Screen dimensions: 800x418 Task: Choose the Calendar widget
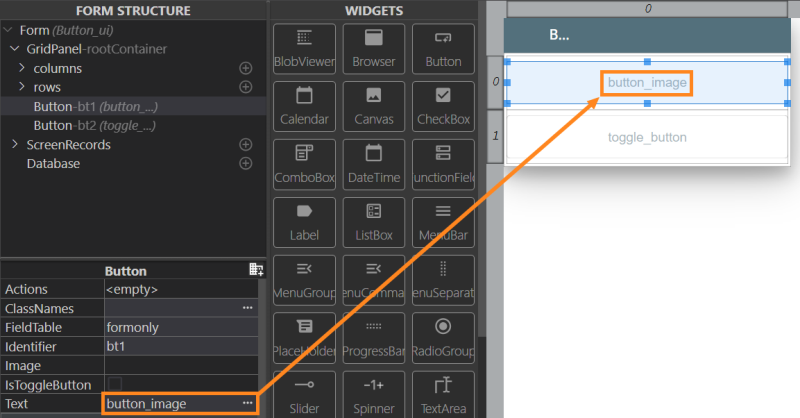(304, 107)
